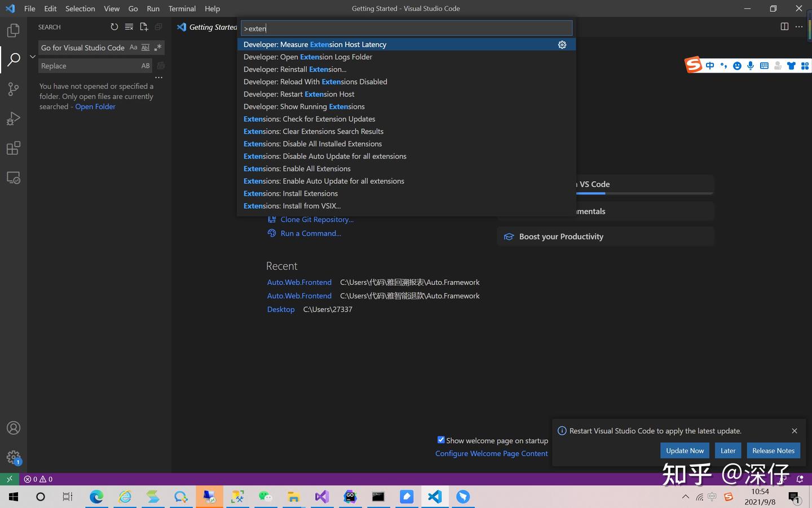
Task: Open the Extensions view
Action: click(x=14, y=148)
